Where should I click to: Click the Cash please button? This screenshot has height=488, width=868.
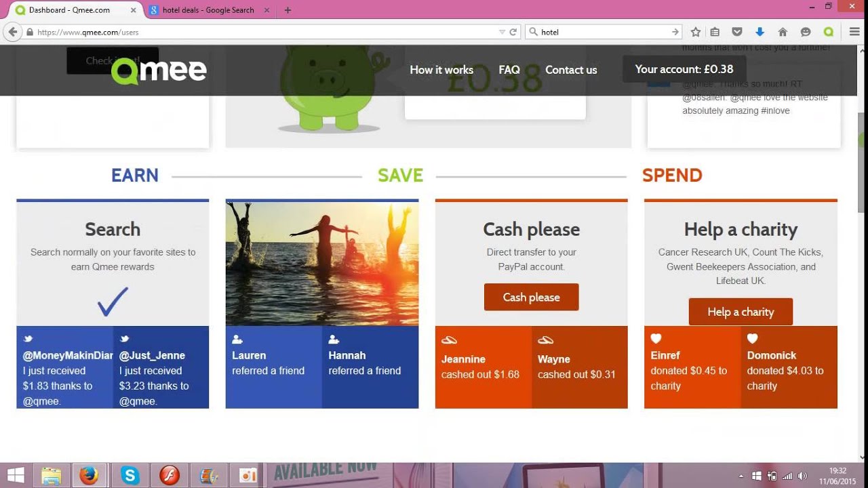point(531,297)
